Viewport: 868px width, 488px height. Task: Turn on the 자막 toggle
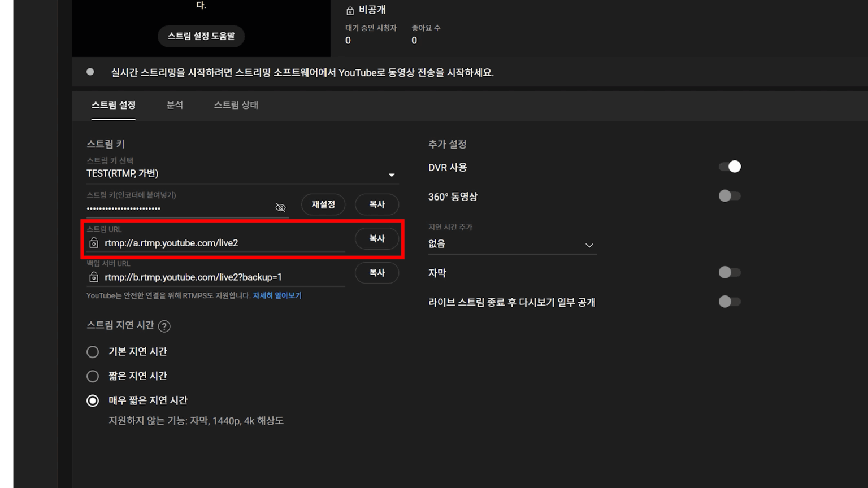tap(729, 272)
